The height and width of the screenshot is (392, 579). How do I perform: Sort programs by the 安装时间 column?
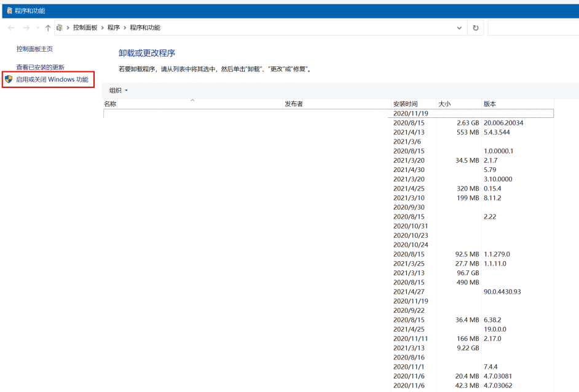pyautogui.click(x=404, y=104)
